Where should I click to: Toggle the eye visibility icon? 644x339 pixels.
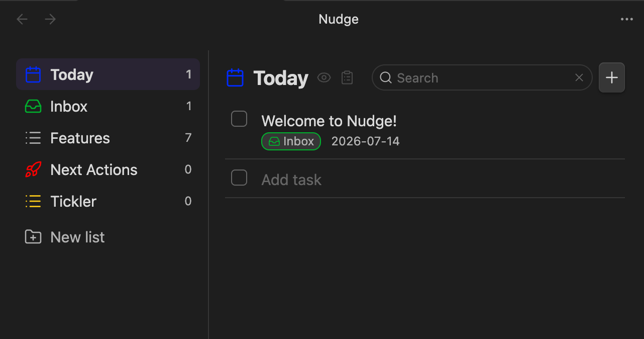click(324, 77)
